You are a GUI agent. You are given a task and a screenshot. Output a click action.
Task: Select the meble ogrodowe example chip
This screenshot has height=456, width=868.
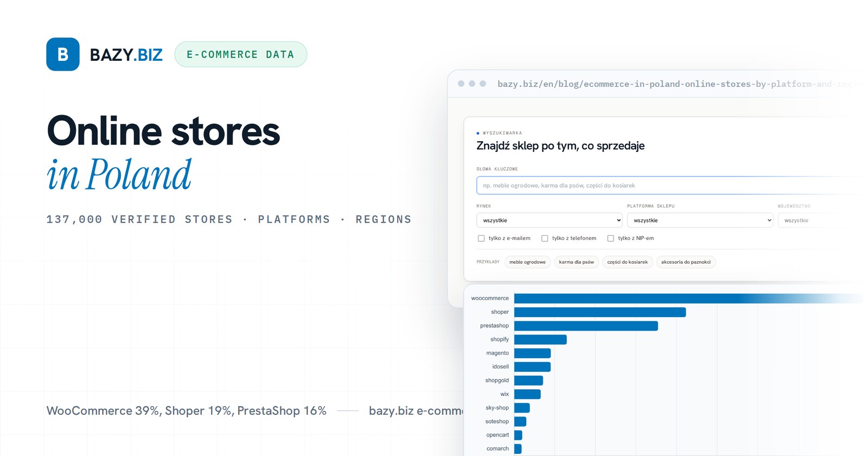(527, 262)
